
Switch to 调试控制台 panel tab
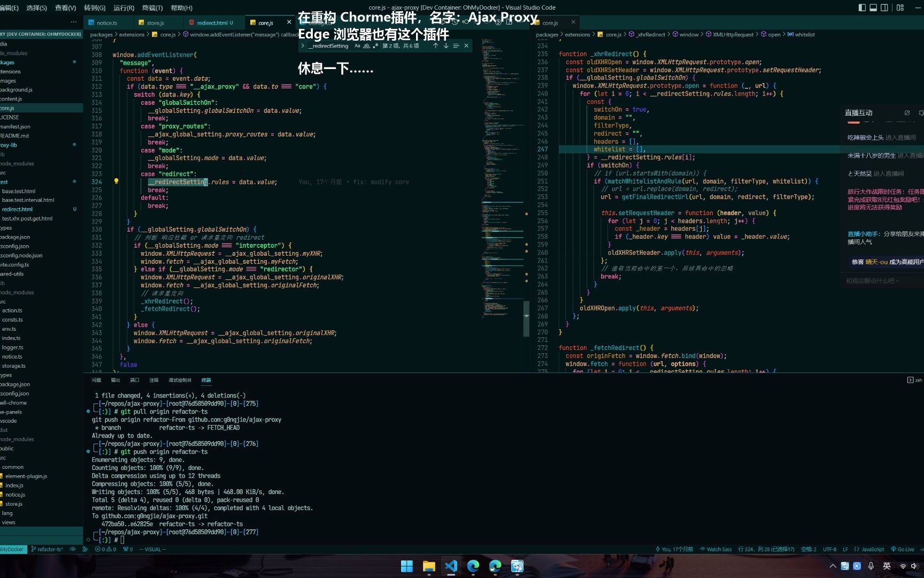180,380
